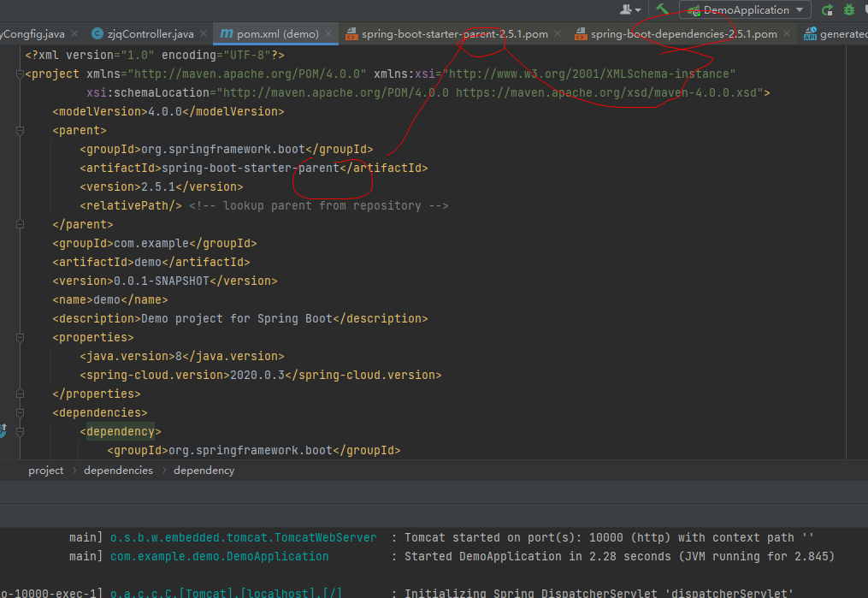Open the user account dropdown icon
This screenshot has width=868, height=598.
pyautogui.click(x=630, y=9)
